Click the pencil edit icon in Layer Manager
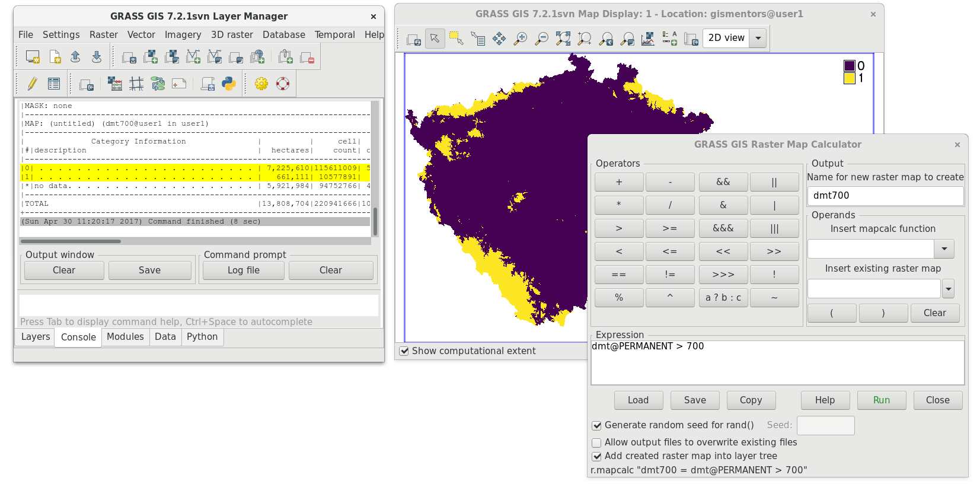The height and width of the screenshot is (484, 980). tap(32, 84)
